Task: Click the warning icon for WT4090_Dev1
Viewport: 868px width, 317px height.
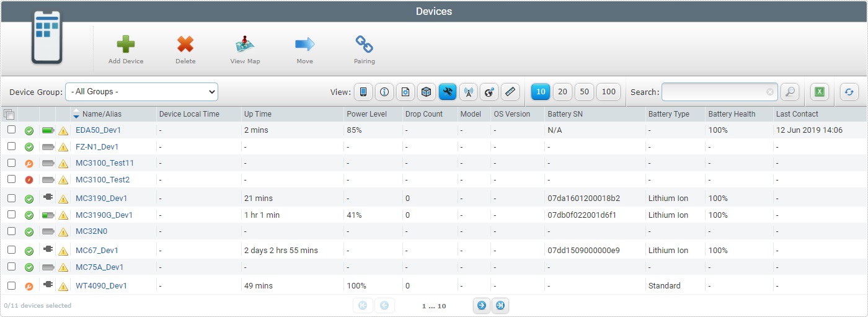Action: click(63, 286)
